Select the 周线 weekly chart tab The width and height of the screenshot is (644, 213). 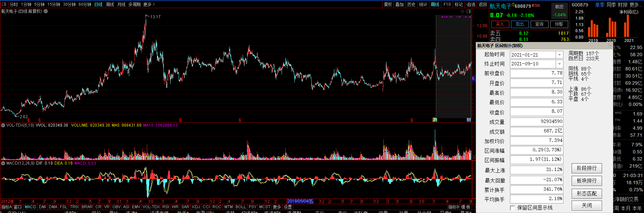point(110,4)
